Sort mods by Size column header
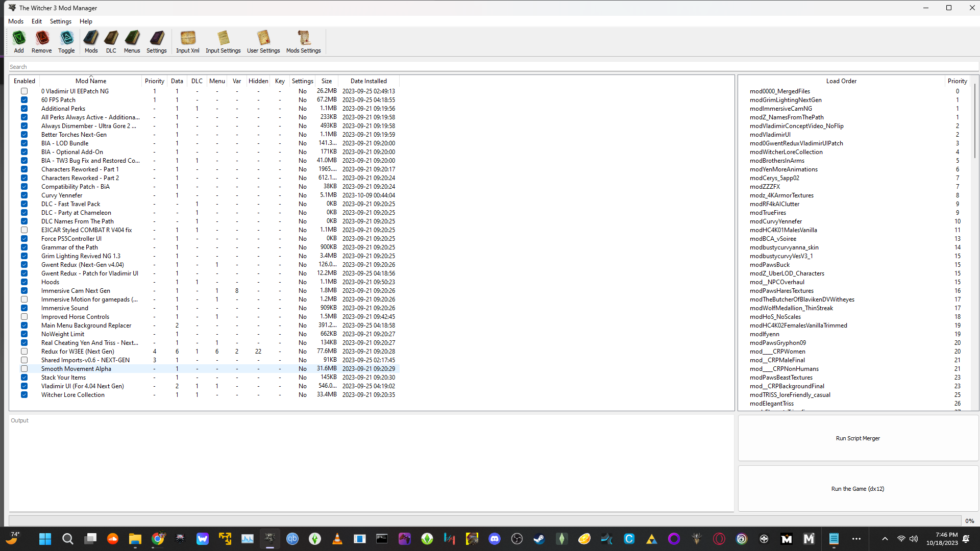The image size is (980, 551). click(x=327, y=81)
